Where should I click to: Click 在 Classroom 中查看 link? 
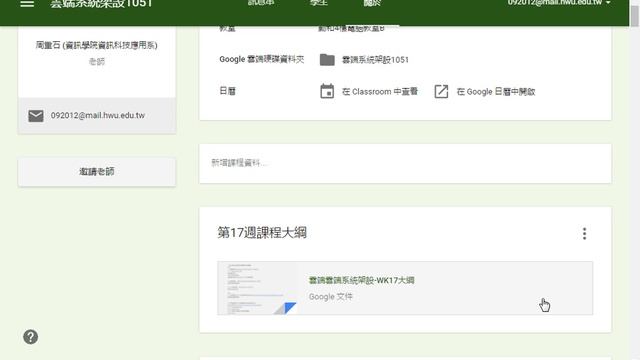click(380, 92)
